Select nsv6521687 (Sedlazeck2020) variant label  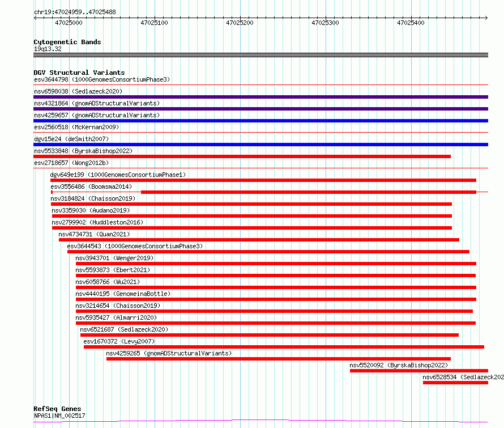pos(124,329)
